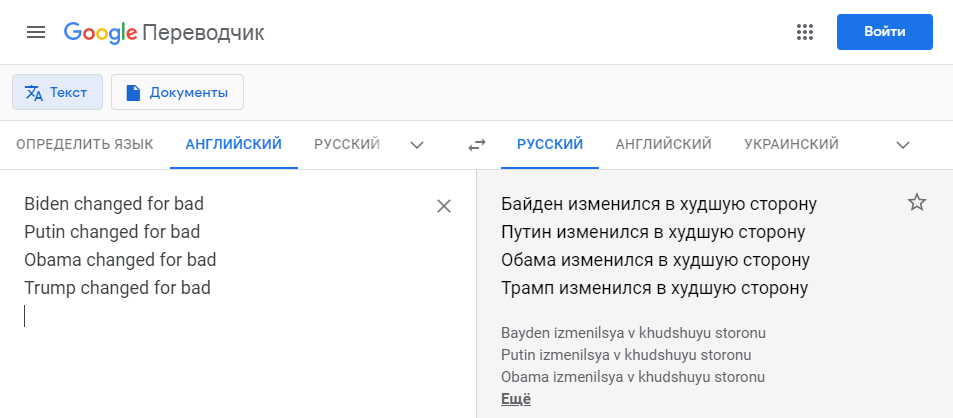Click the translate icon in the Текст button
This screenshot has height=418, width=953.
(33, 92)
